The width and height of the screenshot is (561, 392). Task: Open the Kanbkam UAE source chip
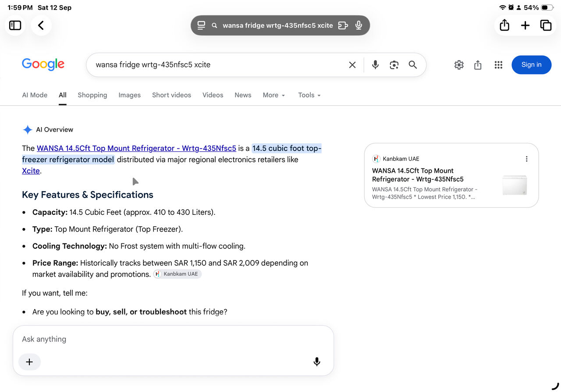tap(177, 274)
